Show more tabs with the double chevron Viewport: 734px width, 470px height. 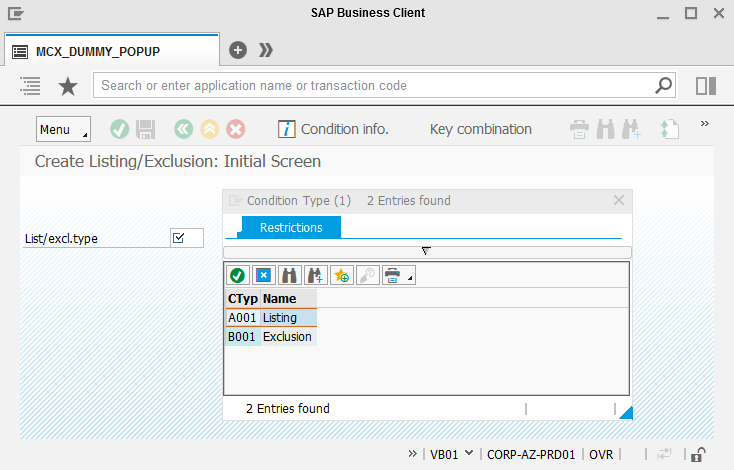coord(266,50)
